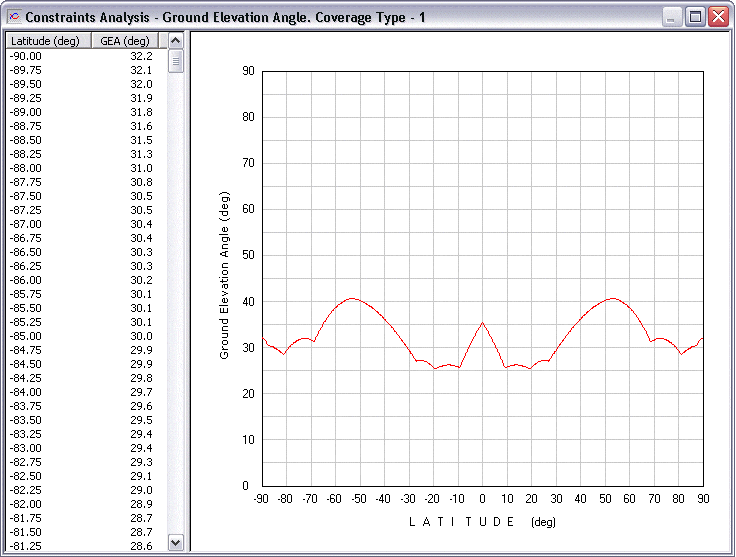Click the red curve's peak at latitude 0
This screenshot has height=557, width=736.
(x=483, y=323)
